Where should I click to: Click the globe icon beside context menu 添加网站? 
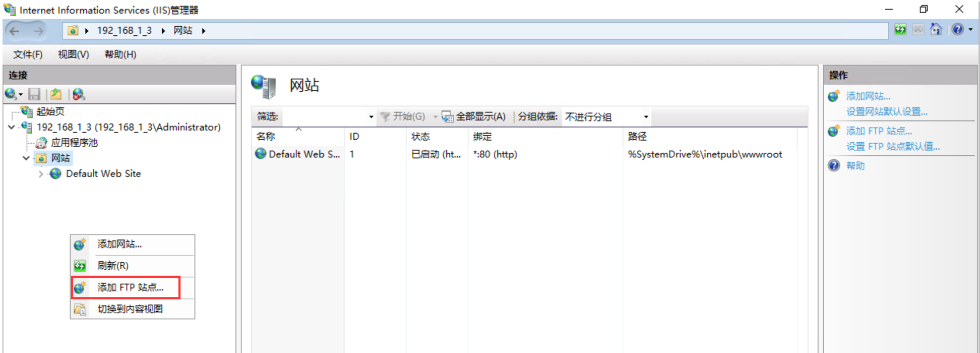click(x=80, y=245)
